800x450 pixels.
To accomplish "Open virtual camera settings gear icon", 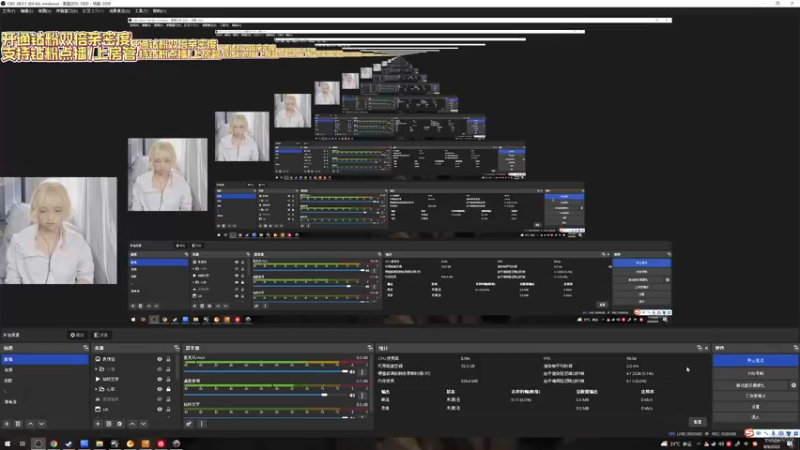I will point(793,386).
